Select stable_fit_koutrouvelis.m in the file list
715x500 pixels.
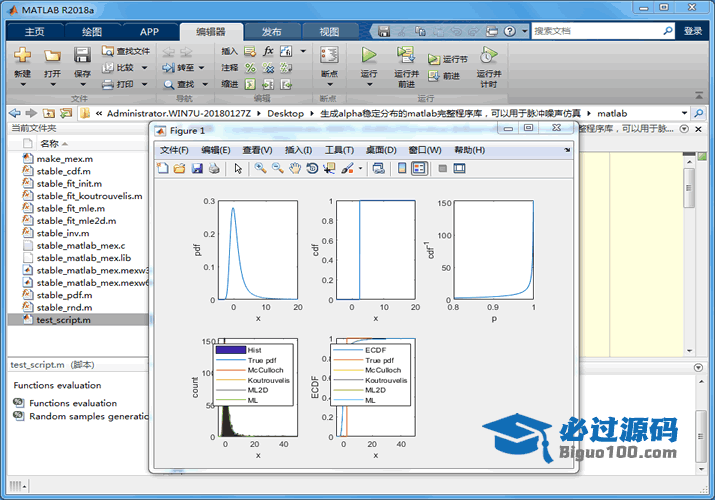point(83,196)
